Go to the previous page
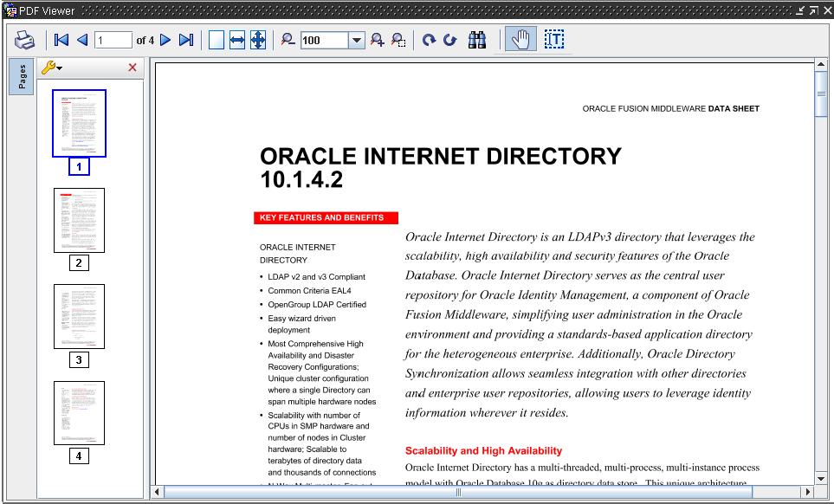 pyautogui.click(x=82, y=40)
